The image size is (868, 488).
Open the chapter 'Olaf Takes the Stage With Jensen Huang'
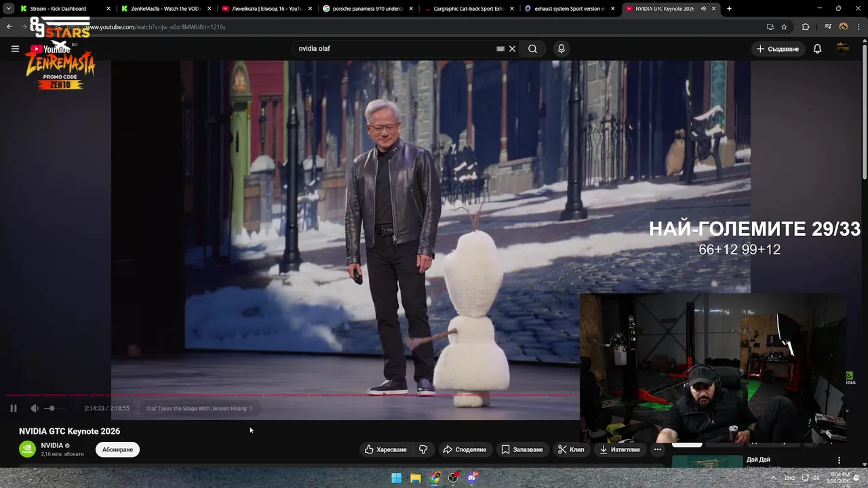(199, 408)
